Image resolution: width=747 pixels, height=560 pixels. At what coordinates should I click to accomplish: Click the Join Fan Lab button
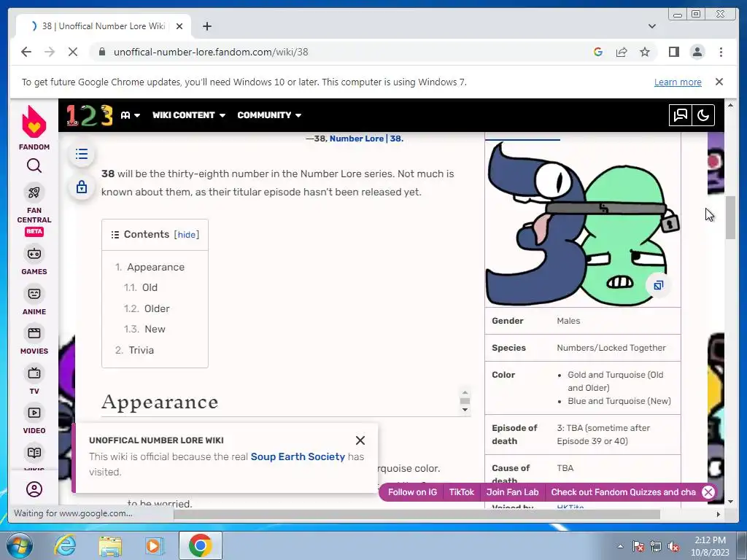512,492
